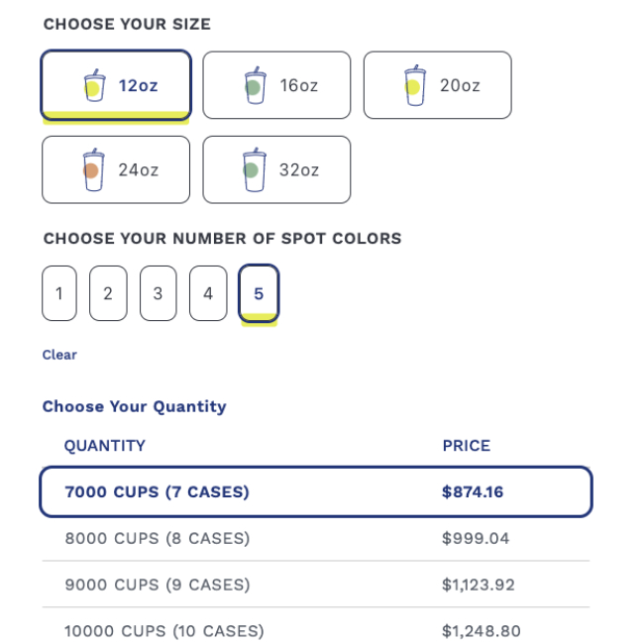Select the 16oz size option
The width and height of the screenshot is (644, 644).
276,85
